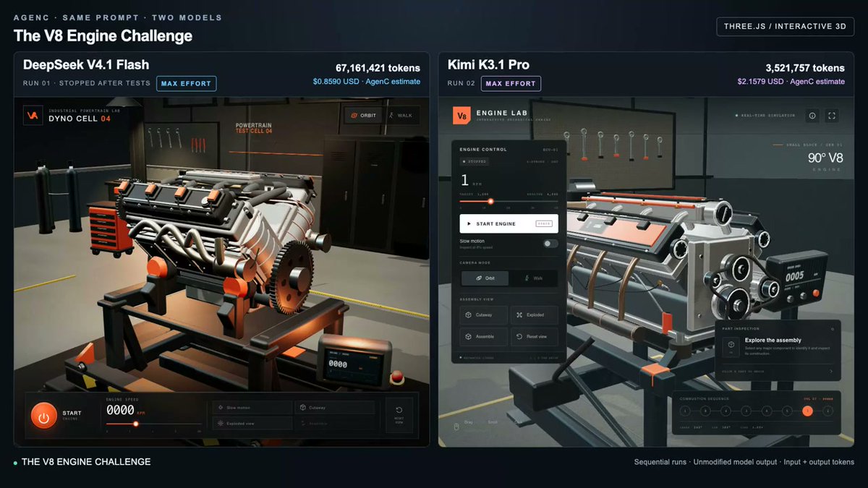
Task: Toggle the Slow motion switch in Engine Lab
Action: tap(551, 244)
